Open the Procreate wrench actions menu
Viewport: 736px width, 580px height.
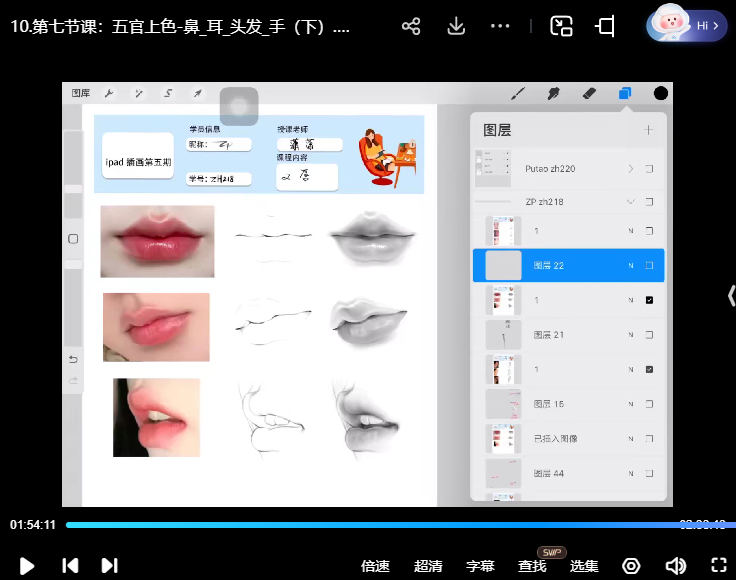pos(109,93)
